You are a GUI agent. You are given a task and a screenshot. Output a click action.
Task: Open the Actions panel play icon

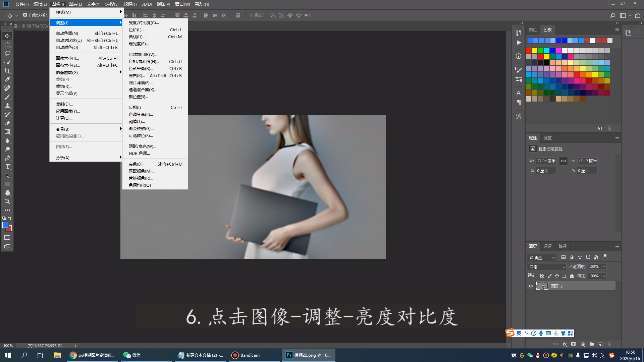518,43
